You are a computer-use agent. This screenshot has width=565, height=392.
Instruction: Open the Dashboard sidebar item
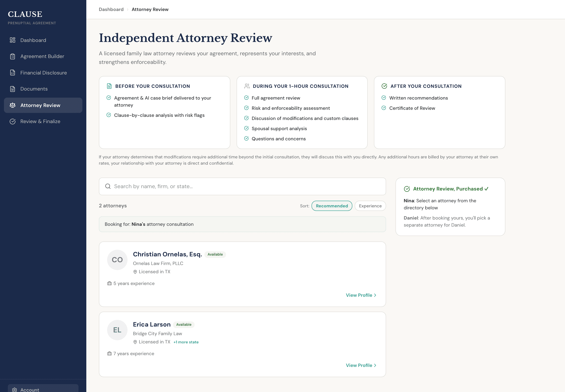point(43,40)
